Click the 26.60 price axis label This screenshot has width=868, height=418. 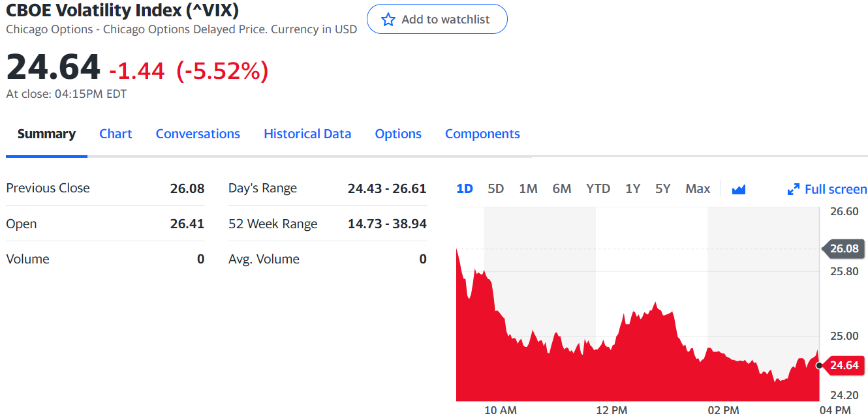tap(845, 211)
